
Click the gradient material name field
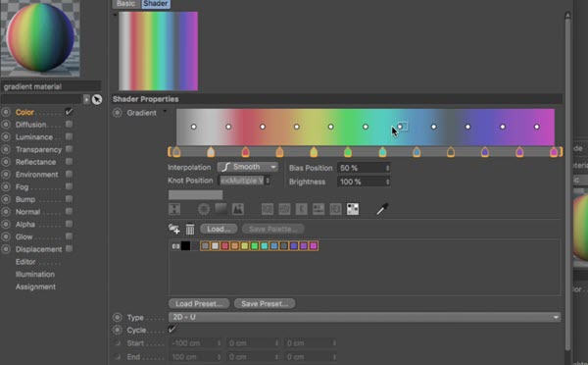coord(51,86)
